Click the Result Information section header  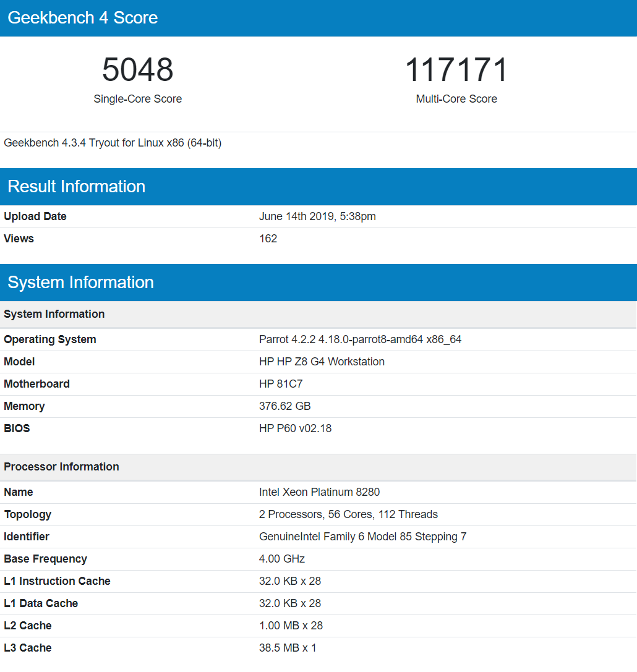pos(318,187)
